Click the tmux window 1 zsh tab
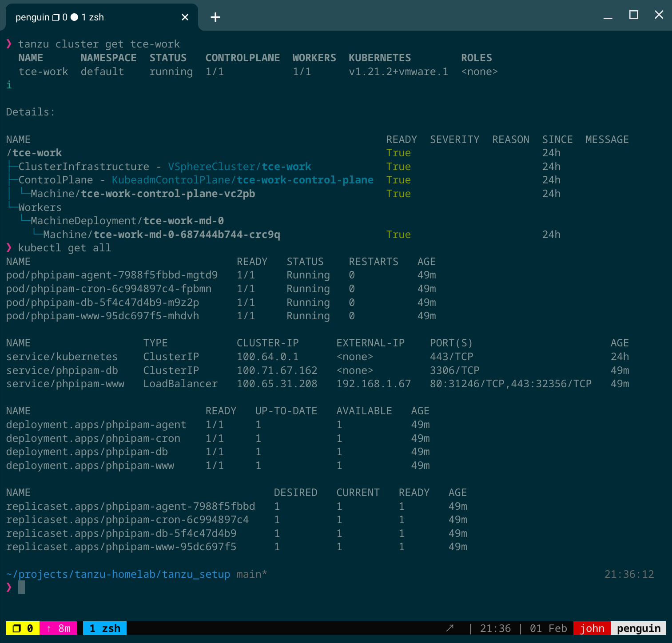Image resolution: width=672 pixels, height=643 pixels. pyautogui.click(x=105, y=628)
